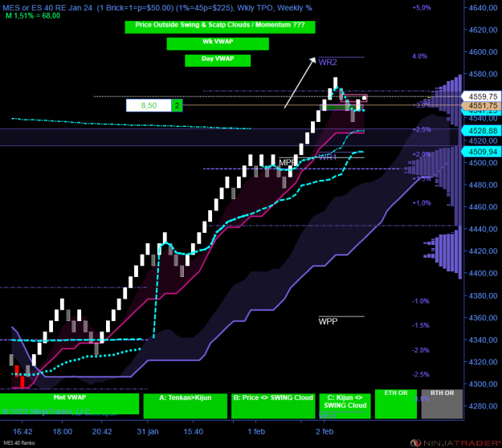This screenshot has width=502, height=448.
Task: Click the +1,0% weekly percent label
Action: (422, 203)
